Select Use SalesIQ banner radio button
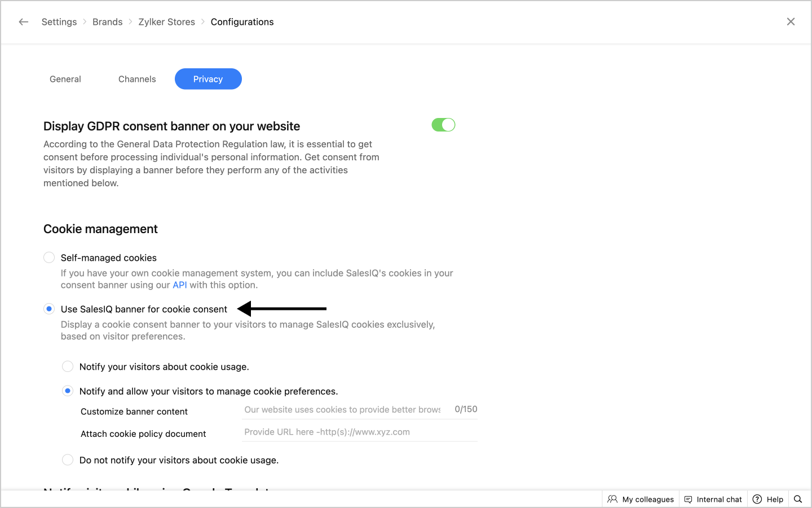812x508 pixels. [49, 309]
